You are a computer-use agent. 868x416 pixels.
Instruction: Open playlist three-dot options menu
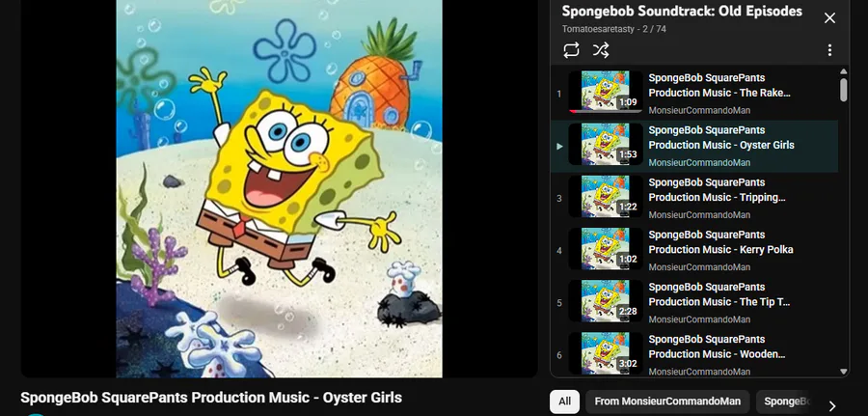pos(829,50)
